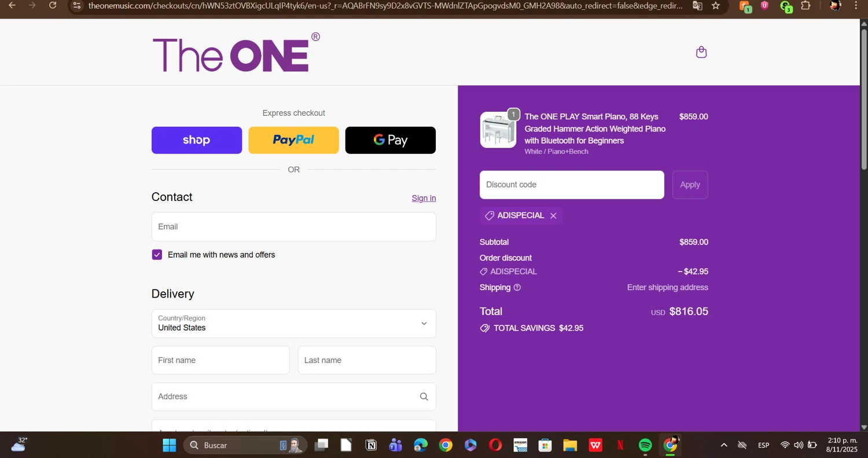Open the weather widget showing 32°
This screenshot has height=458, width=868.
[x=19, y=445]
